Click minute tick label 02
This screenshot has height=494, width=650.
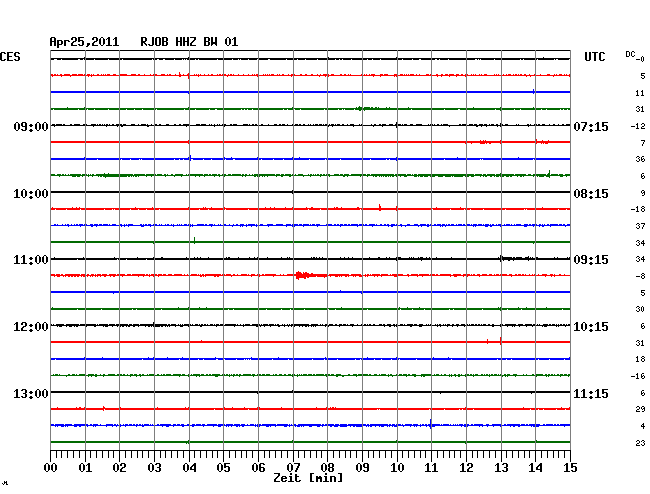pos(119,468)
